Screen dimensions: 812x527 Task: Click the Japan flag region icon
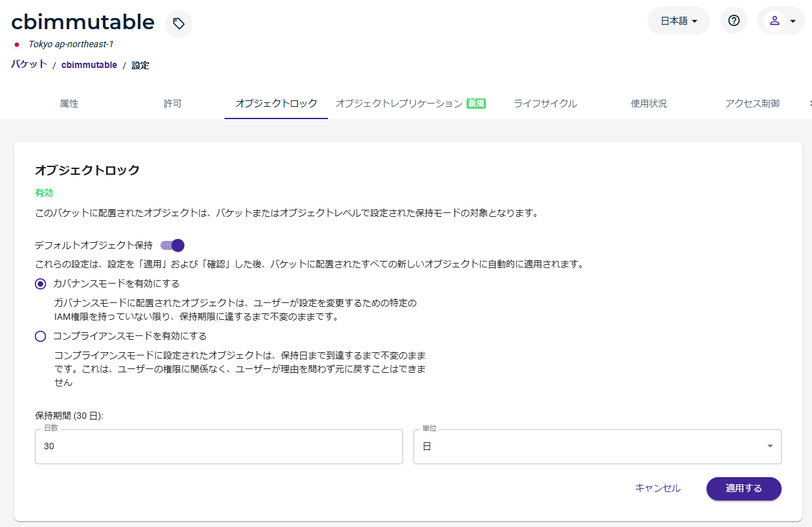click(17, 45)
